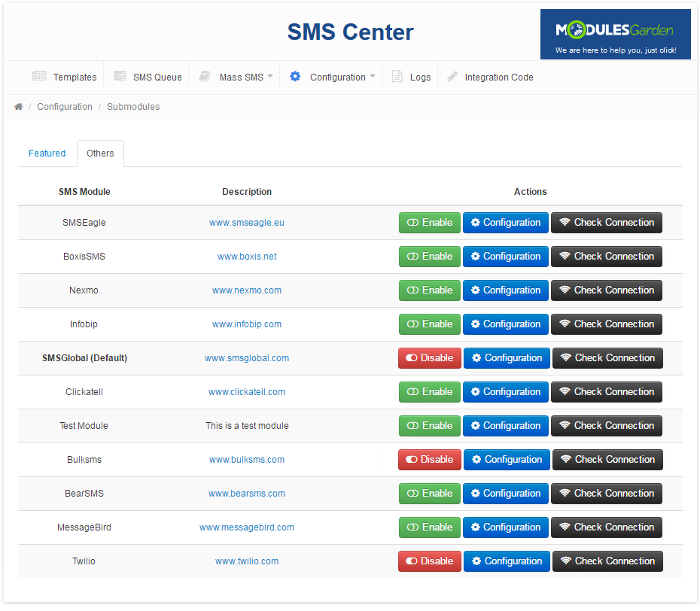Viewport: 700px width, 611px height.
Task: Click Submodules in the breadcrumb
Action: 133,107
